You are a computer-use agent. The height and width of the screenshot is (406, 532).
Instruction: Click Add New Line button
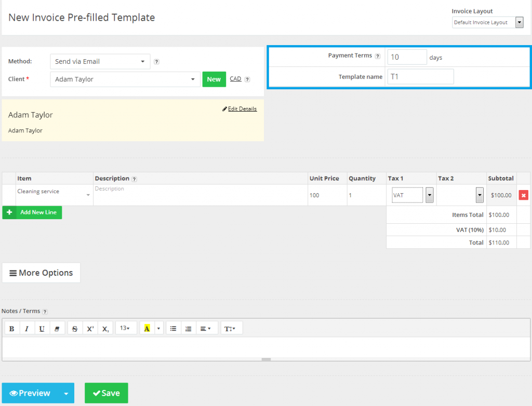(x=32, y=212)
